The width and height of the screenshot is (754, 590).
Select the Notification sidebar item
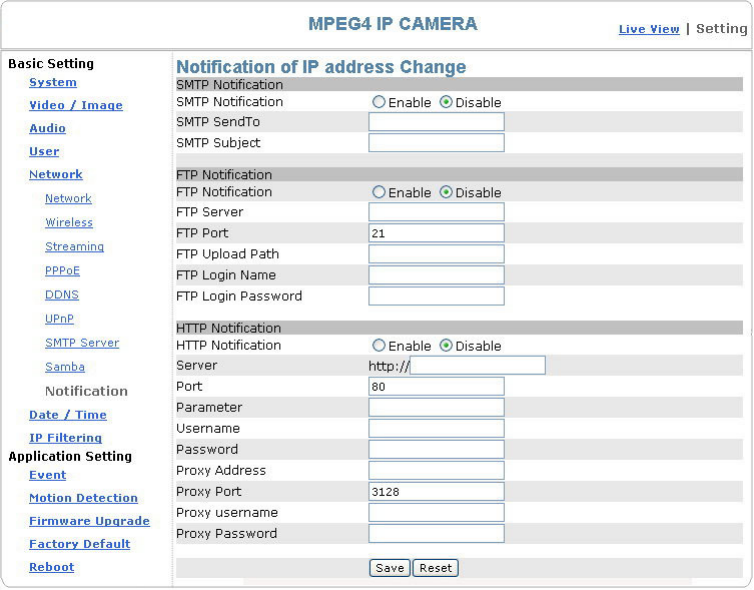pyautogui.click(x=87, y=391)
